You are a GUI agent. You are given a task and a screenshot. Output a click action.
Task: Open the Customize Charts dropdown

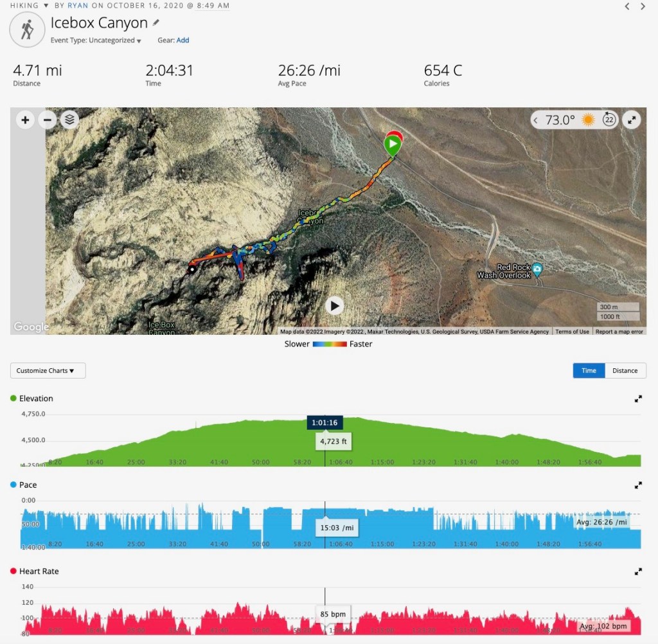coord(48,371)
